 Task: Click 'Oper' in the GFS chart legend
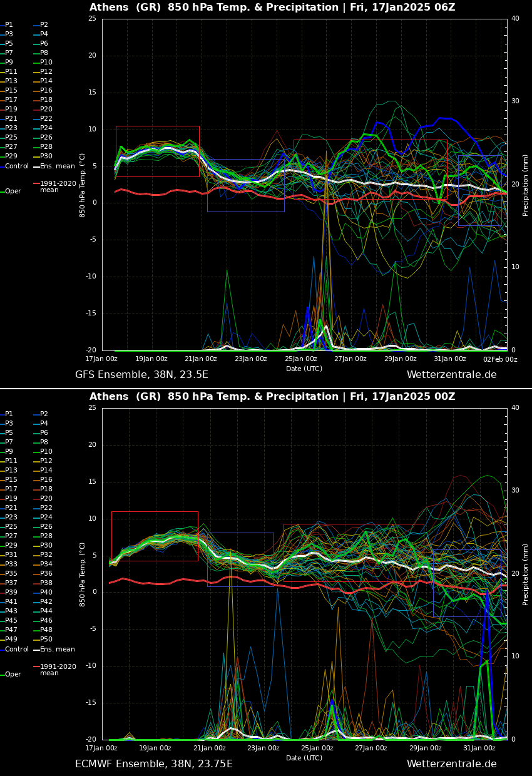(11, 191)
